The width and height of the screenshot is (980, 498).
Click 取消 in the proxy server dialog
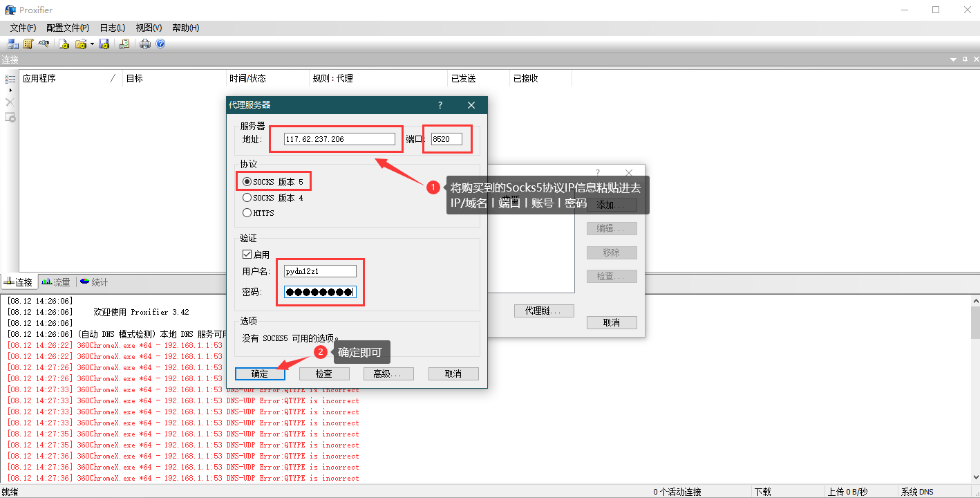tap(453, 373)
